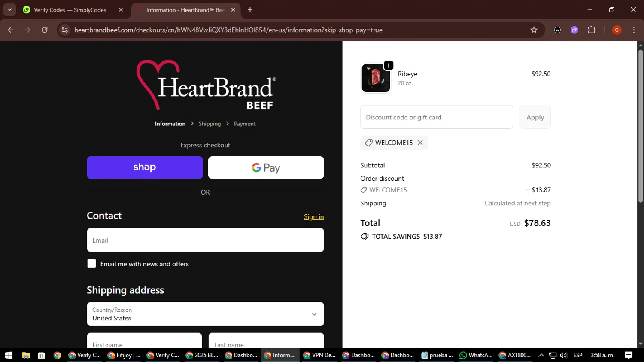This screenshot has width=644, height=362.
Task: Open Chrome's three-dot menu
Action: click(634, 30)
